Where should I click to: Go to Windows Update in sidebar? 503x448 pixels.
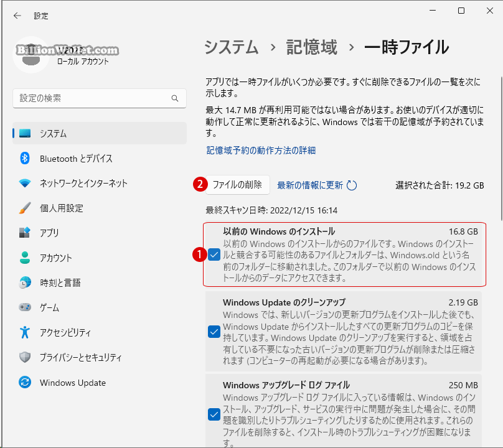100,382
